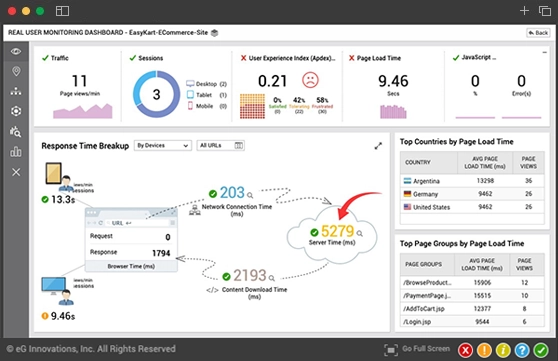Open the bar chart sidebar icon

[x=16, y=152]
